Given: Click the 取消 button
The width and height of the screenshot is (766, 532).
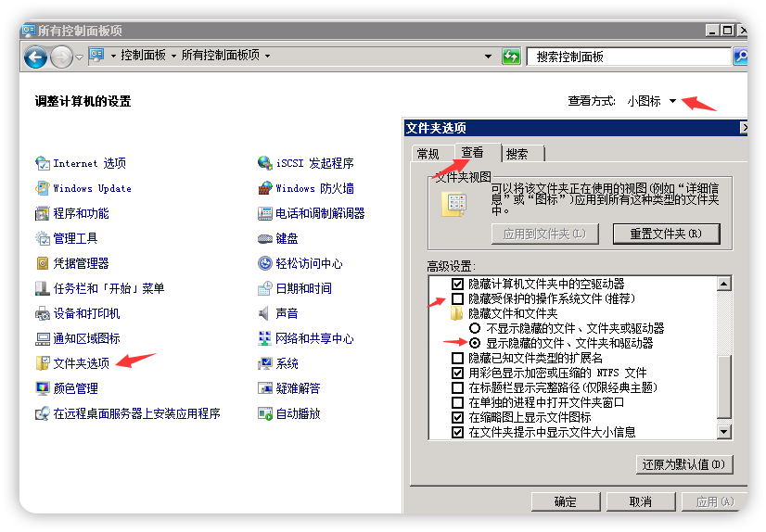Looking at the screenshot, I should click(x=641, y=501).
